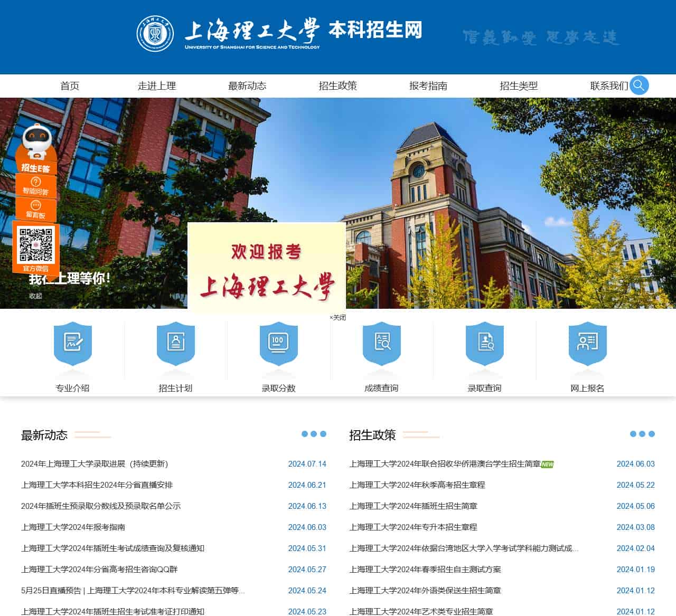
Task: Open the 2024年录取进展 news link
Action: 95,464
